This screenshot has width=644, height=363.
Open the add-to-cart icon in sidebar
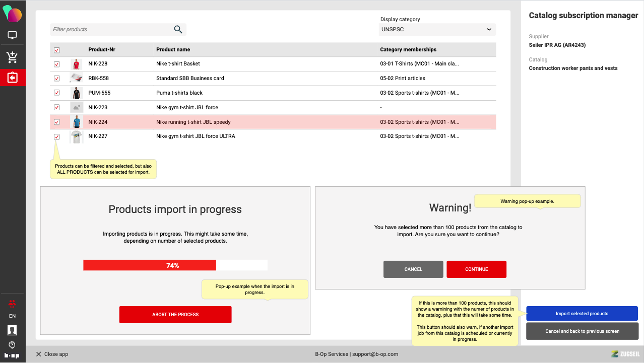(x=13, y=57)
